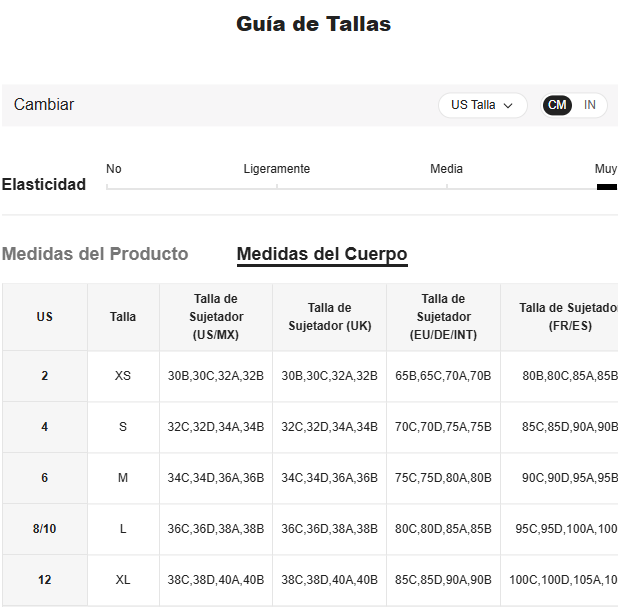
Task: Click the black Muy marker on elasticity bar
Action: coord(606,187)
